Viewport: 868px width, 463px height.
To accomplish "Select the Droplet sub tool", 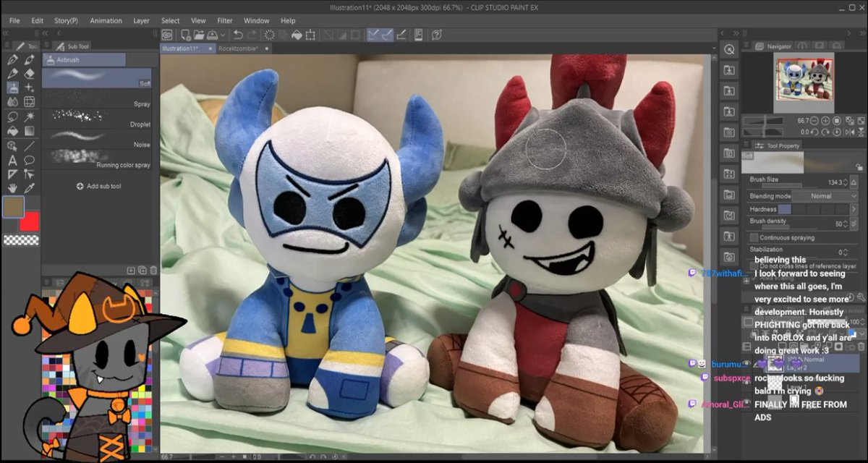I will [x=97, y=119].
